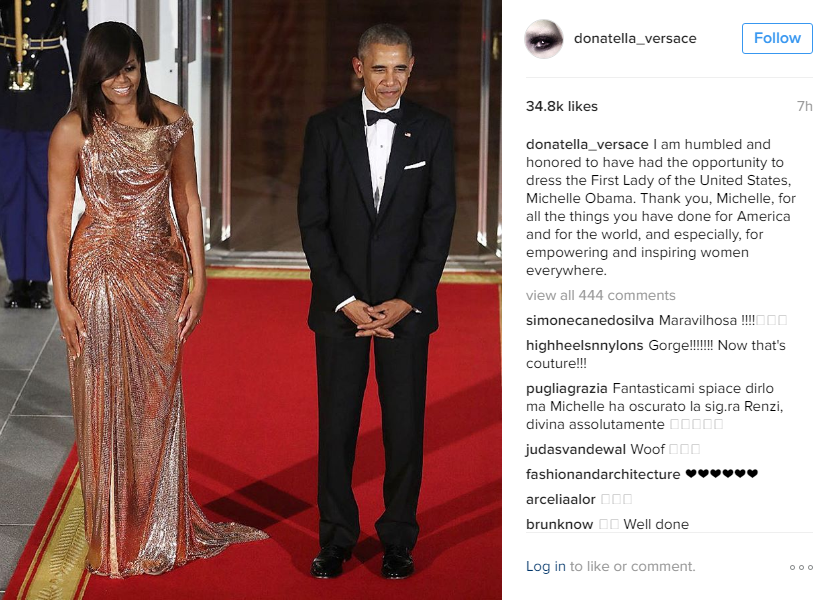Open the 7h post timestamp
The width and height of the screenshot is (820, 600).
pos(804,106)
